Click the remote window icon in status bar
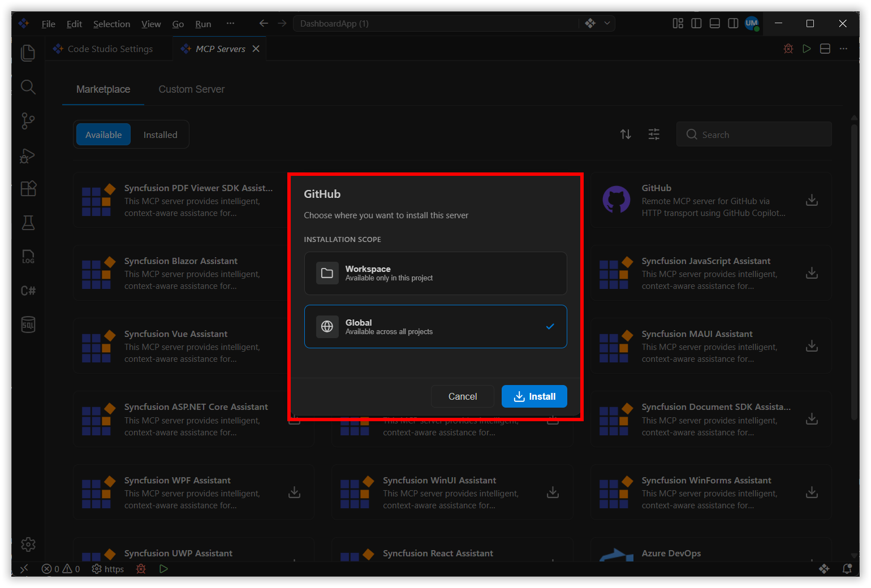The image size is (871, 588). point(24,569)
